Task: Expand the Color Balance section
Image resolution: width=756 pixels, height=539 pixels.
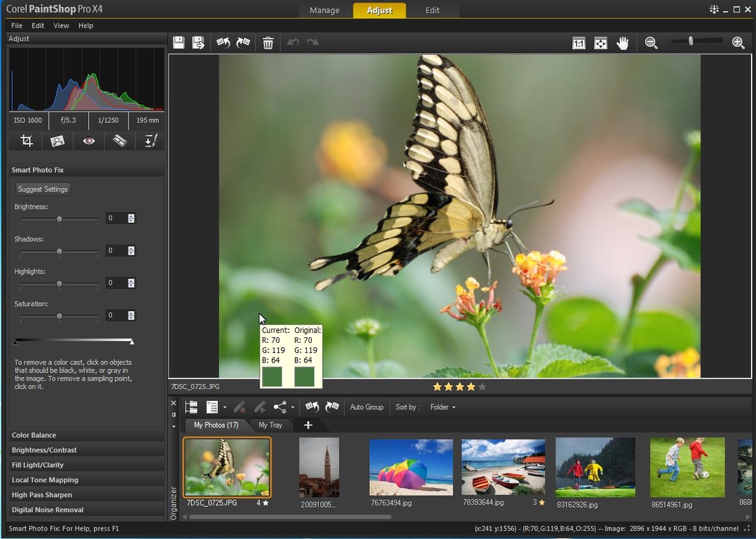Action: coord(34,435)
